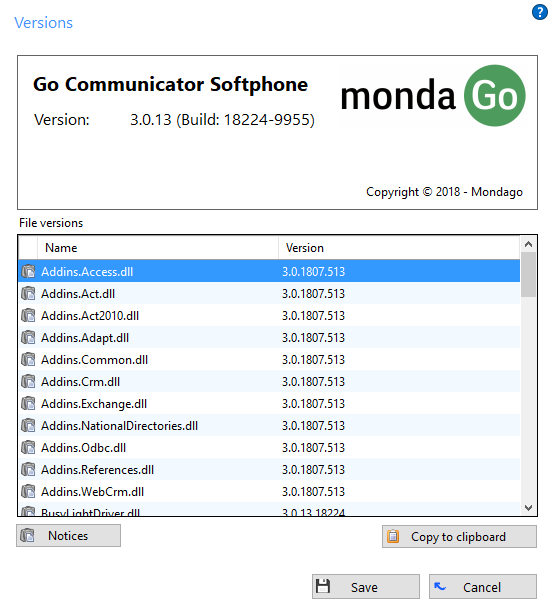
Task: Select the Addins.References.dll row
Action: 269,470
